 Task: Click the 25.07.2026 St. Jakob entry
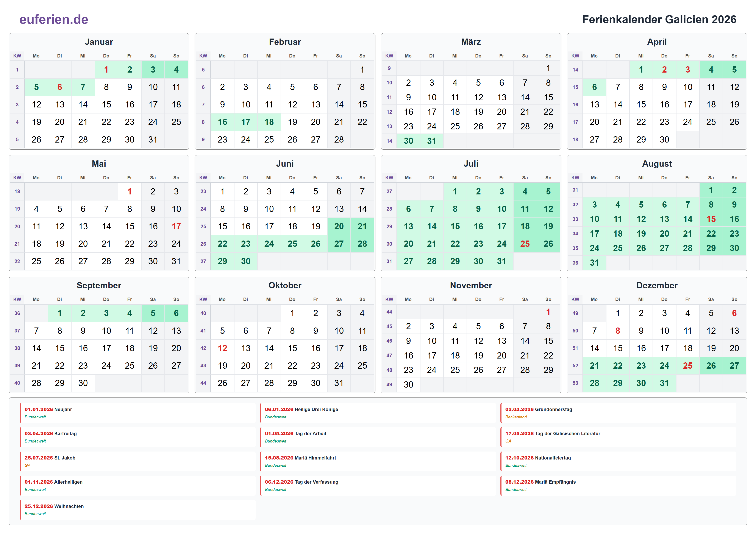pos(138,462)
